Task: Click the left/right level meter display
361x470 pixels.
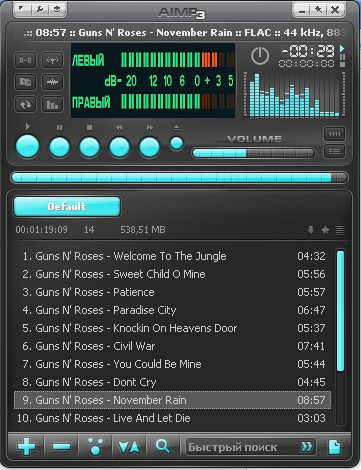Action: [153, 80]
